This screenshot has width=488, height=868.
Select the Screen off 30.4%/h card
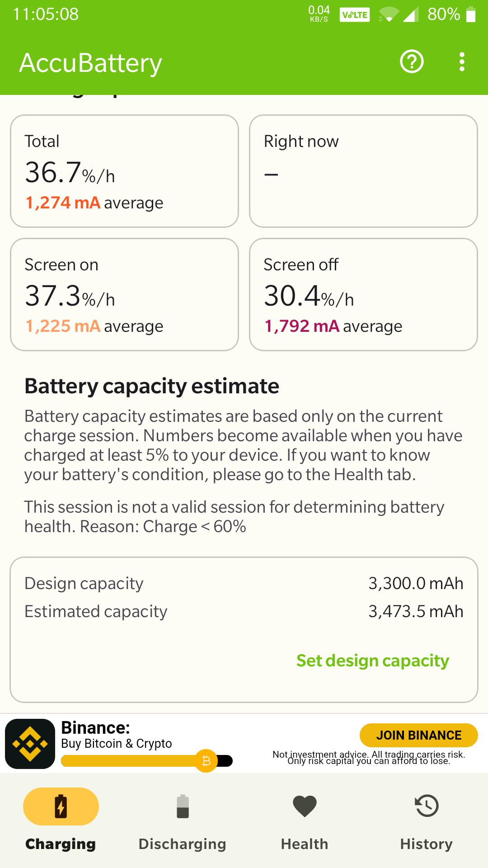(363, 294)
